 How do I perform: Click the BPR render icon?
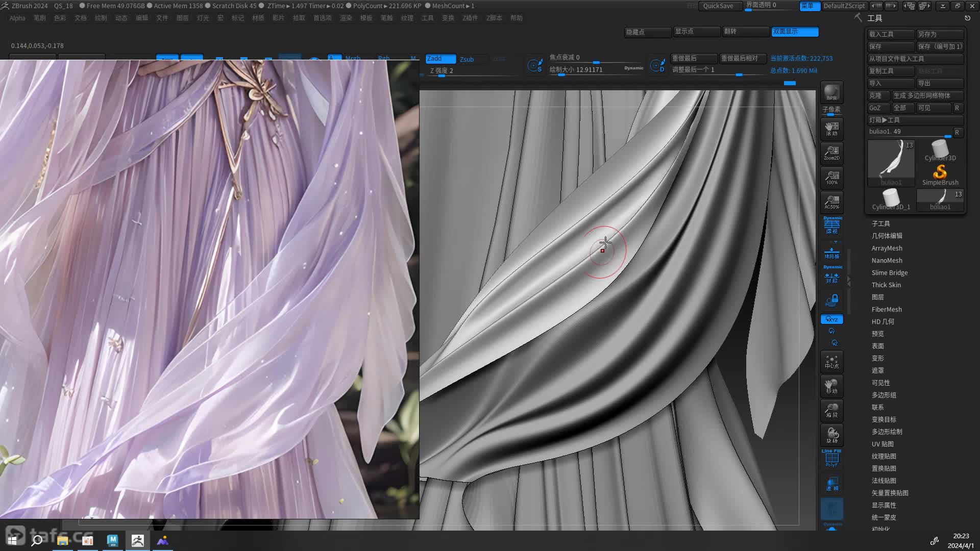[x=831, y=92]
